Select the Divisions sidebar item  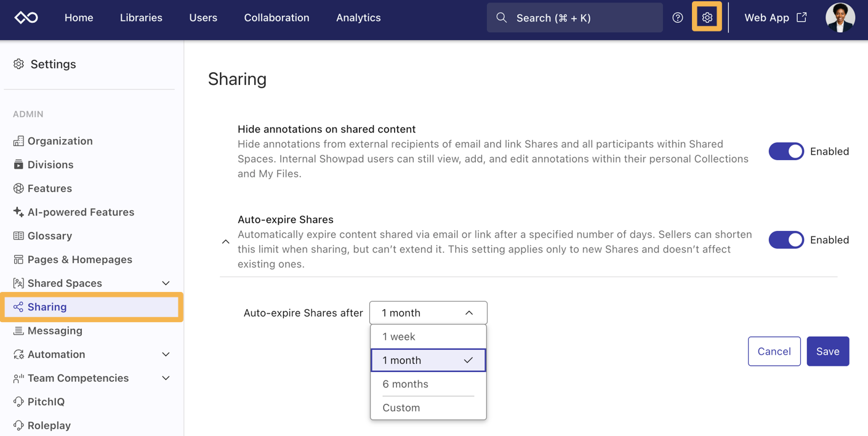pyautogui.click(x=50, y=164)
